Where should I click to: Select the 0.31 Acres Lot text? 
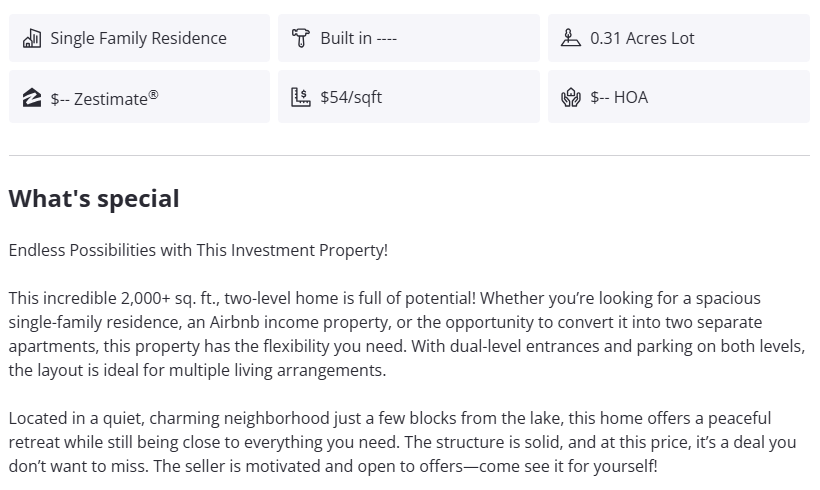(642, 39)
